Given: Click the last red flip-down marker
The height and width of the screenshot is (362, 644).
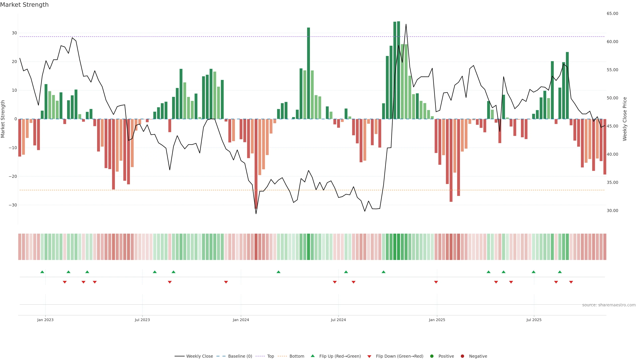Looking at the screenshot, I should click(571, 282).
